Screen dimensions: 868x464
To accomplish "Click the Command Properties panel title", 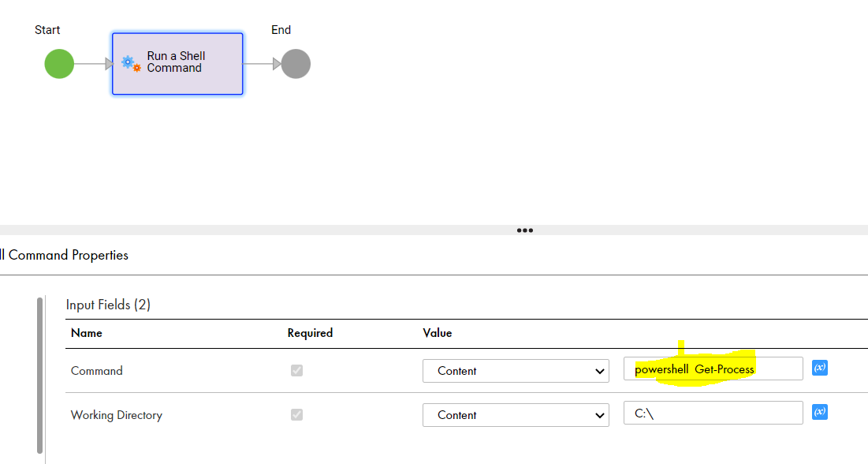I will (x=64, y=255).
